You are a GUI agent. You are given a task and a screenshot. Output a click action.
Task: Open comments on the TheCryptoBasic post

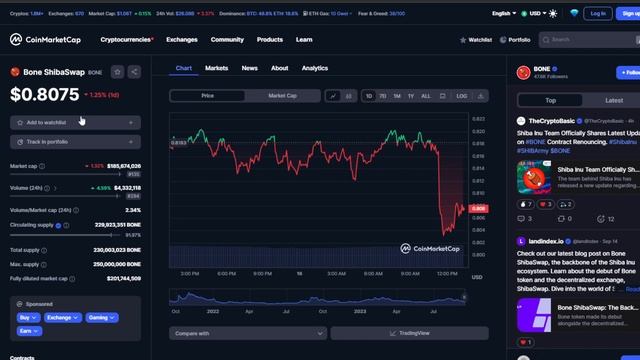pos(524,219)
